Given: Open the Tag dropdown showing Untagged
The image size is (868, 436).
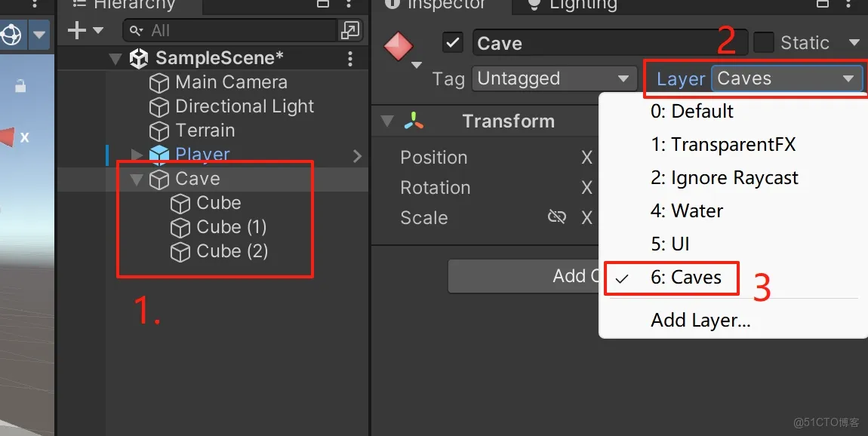Looking at the screenshot, I should 553,78.
